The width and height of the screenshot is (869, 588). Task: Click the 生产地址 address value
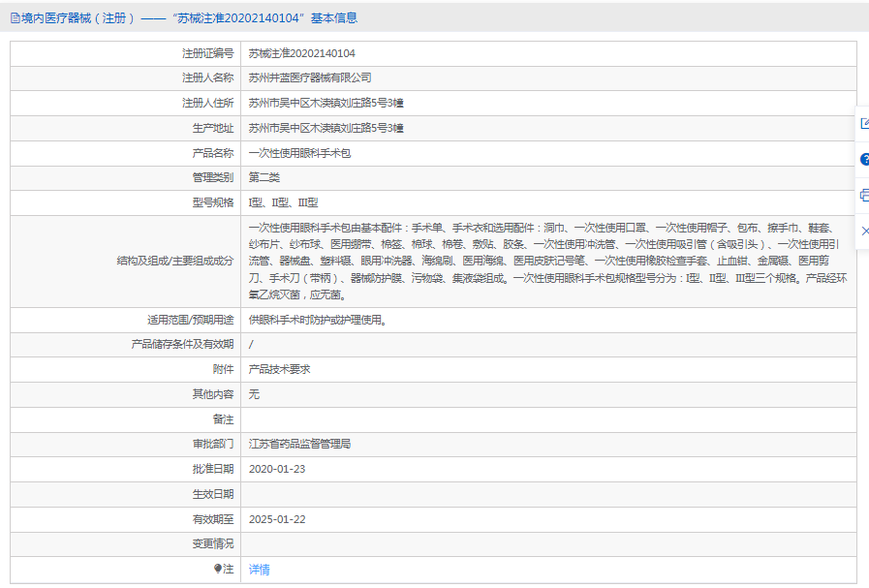click(326, 128)
